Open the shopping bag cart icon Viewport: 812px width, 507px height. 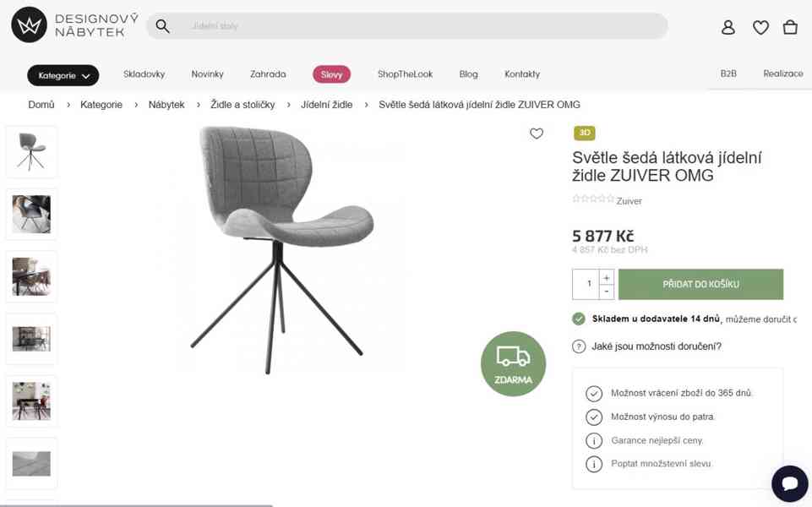[790, 27]
